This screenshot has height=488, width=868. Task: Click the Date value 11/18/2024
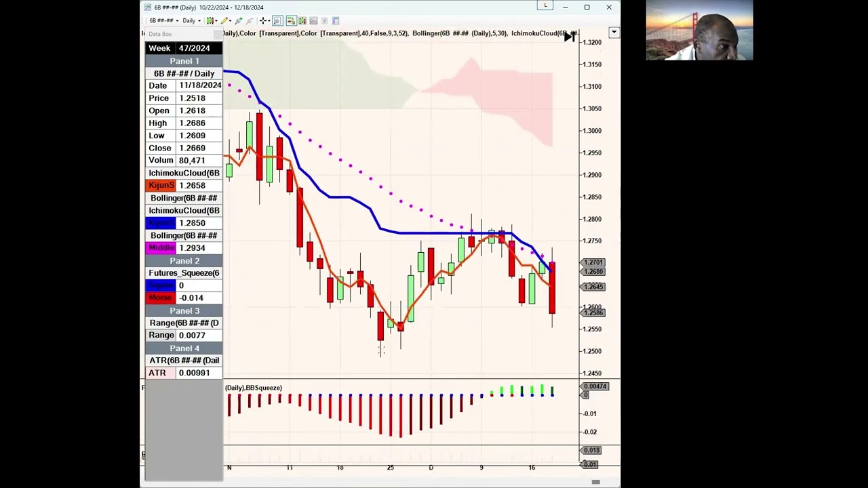point(200,85)
